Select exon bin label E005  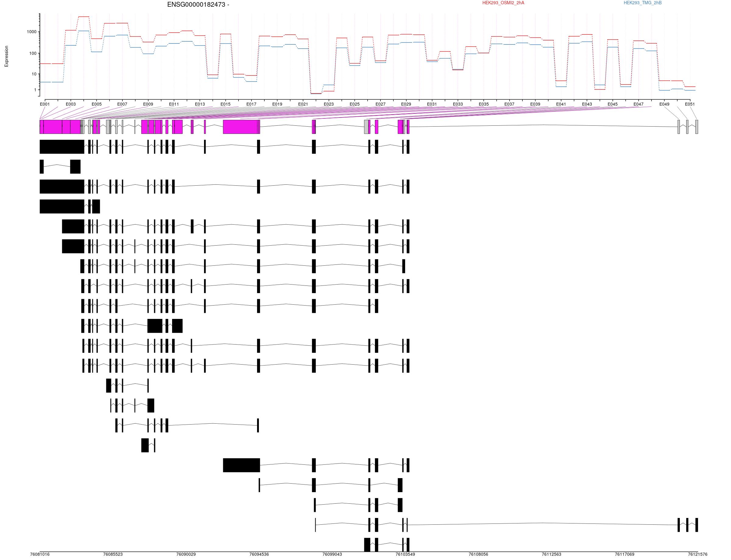pos(97,104)
